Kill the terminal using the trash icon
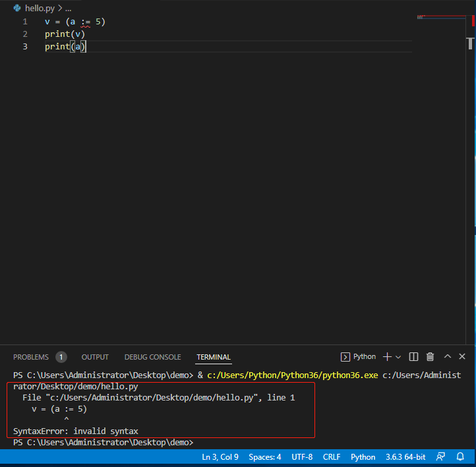 [x=431, y=357]
